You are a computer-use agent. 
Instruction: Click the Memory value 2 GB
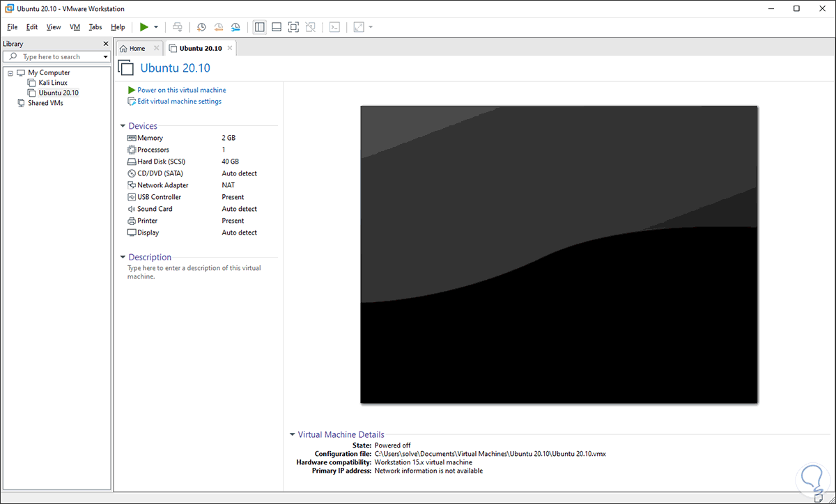pyautogui.click(x=229, y=138)
